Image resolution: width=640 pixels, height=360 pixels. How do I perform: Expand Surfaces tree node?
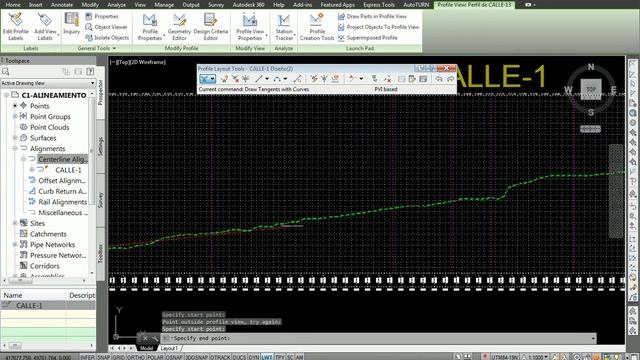pyautogui.click(x=15, y=138)
